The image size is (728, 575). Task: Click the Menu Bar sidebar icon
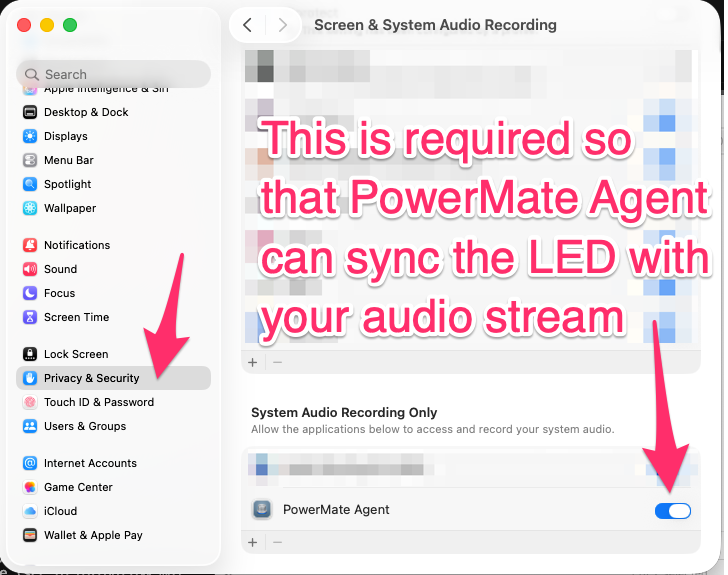pyautogui.click(x=30, y=160)
